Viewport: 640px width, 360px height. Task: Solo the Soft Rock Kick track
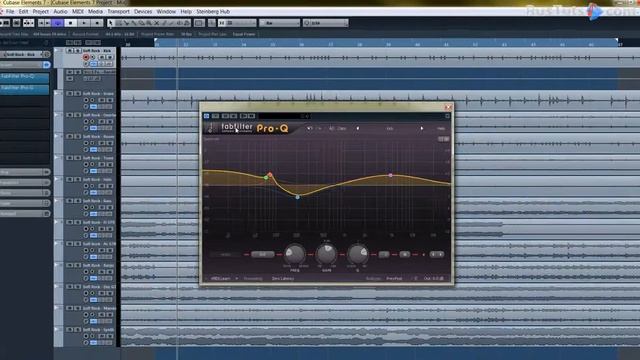coord(78,51)
